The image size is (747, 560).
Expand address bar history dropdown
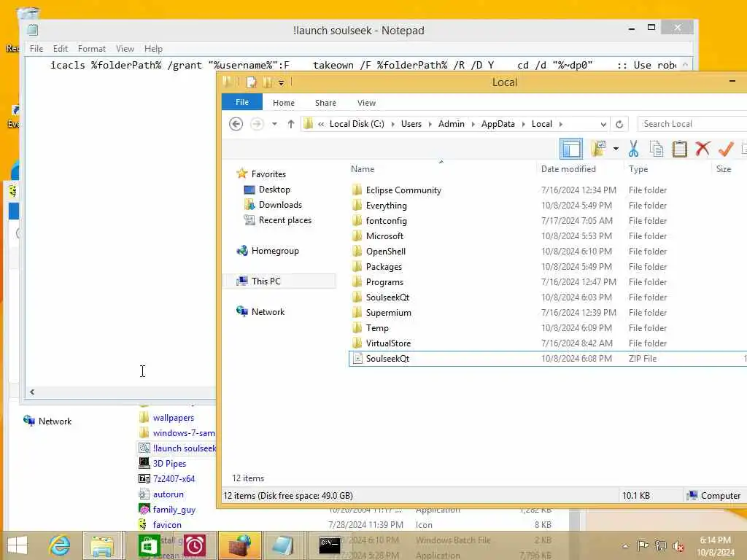(603, 124)
